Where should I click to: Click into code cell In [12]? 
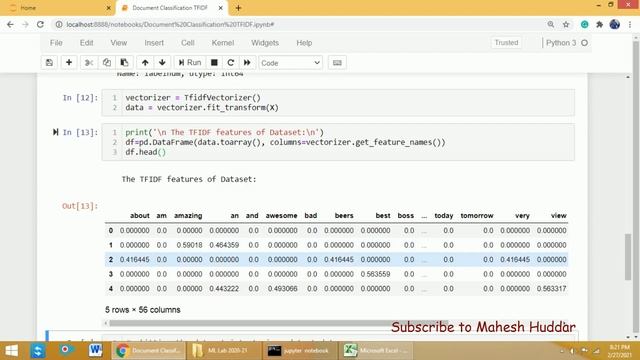[338, 102]
